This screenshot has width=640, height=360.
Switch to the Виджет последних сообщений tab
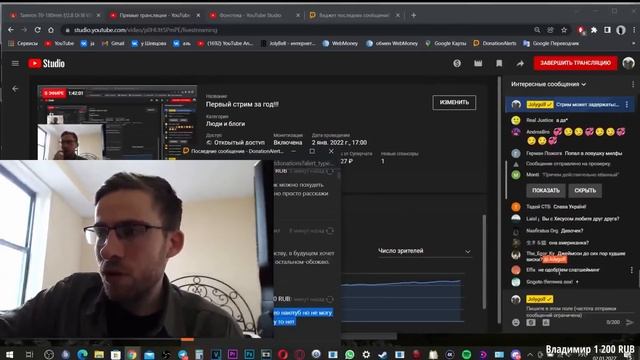click(353, 15)
